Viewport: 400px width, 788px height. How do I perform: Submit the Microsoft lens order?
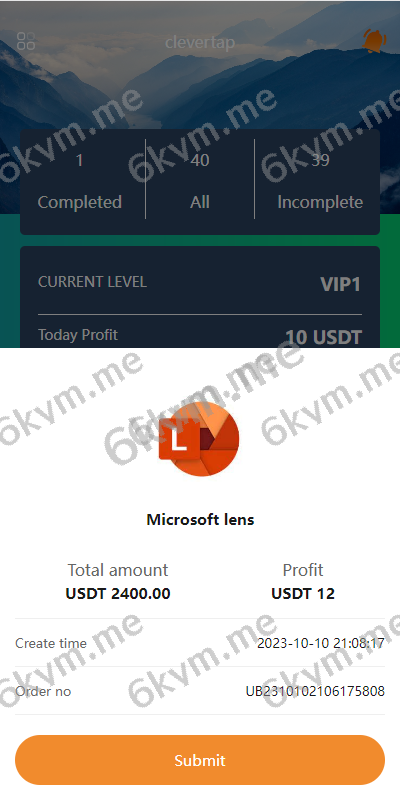[x=200, y=760]
